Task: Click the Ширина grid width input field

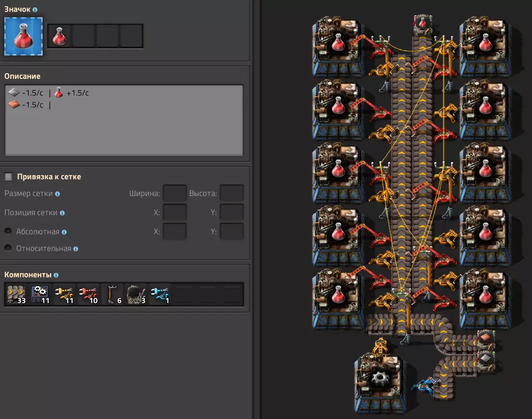Action: (175, 193)
